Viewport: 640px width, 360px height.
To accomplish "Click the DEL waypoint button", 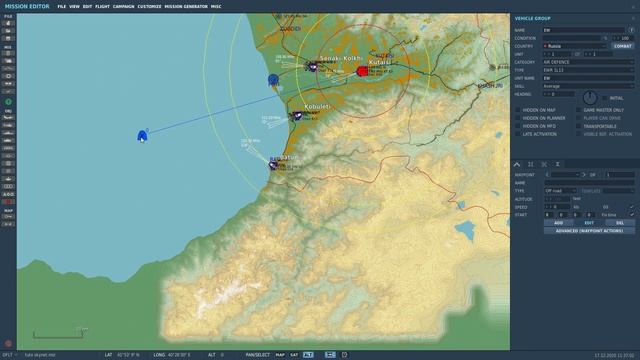I will [x=620, y=223].
